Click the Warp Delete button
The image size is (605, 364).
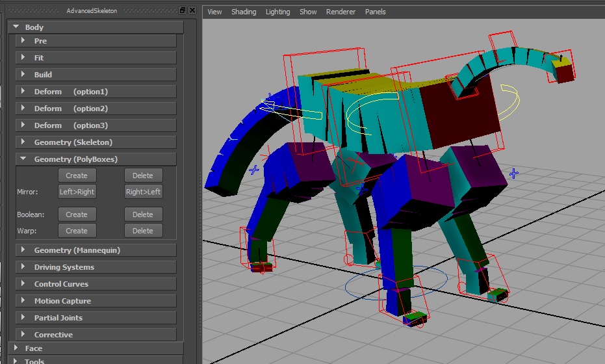coord(143,231)
